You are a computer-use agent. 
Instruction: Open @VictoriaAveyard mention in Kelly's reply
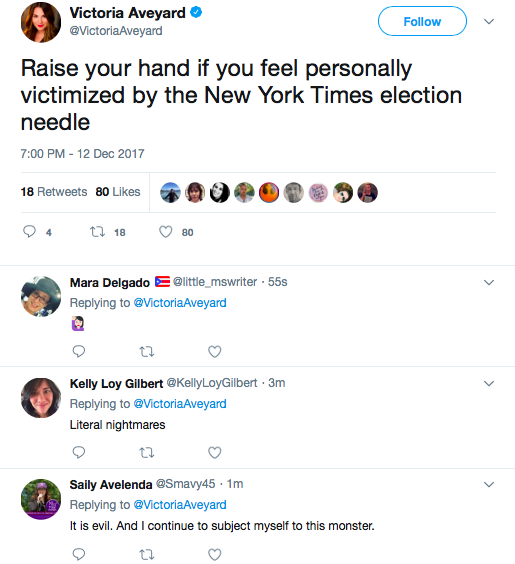(x=180, y=404)
